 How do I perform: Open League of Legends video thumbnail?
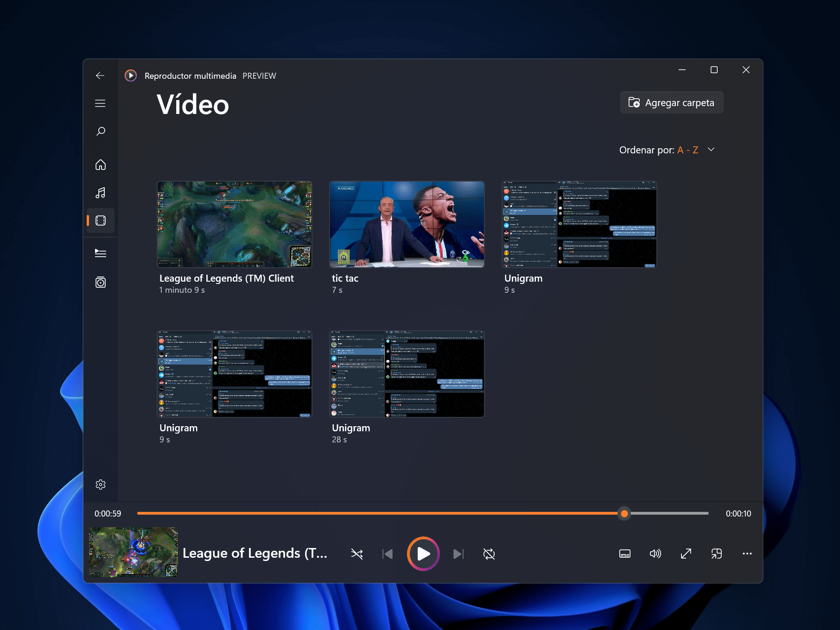click(235, 224)
